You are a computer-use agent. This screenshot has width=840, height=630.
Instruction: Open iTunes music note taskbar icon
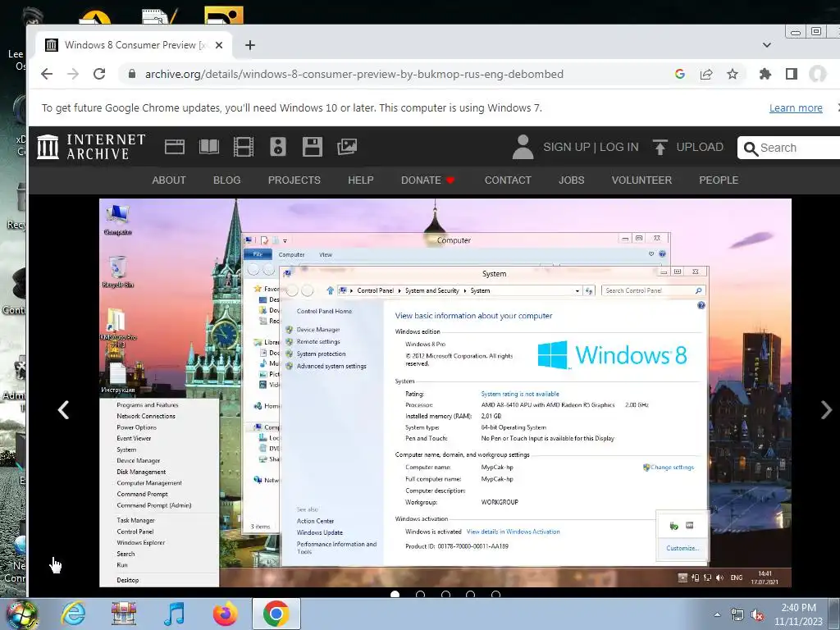pos(175,614)
